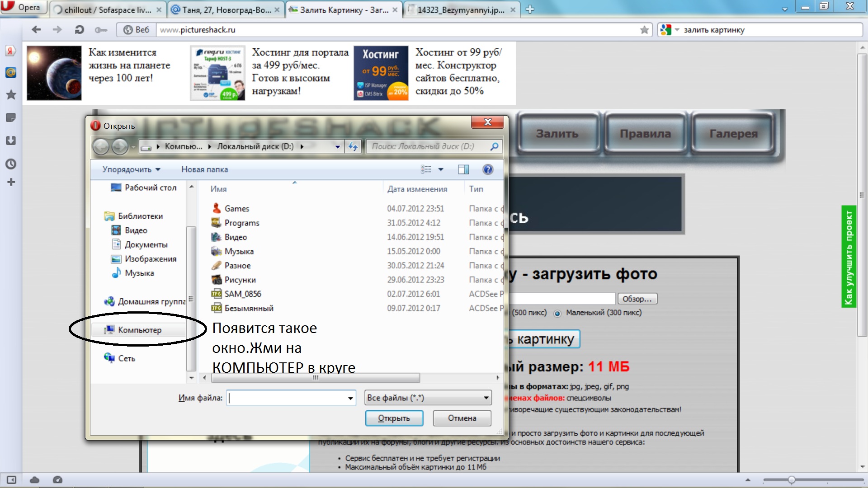Switch to 14323_Bezymyannyi.jpg tab

(x=462, y=10)
